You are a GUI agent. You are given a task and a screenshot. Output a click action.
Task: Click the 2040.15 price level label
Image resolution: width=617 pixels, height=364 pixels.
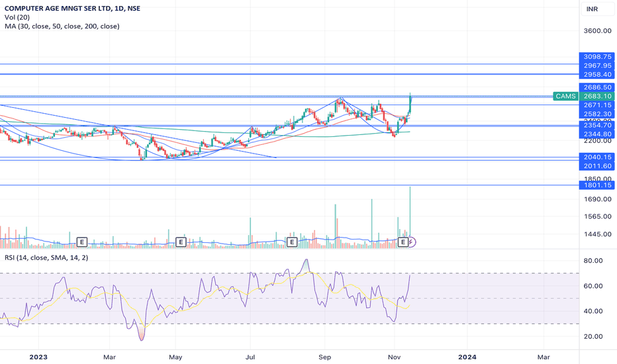coord(597,157)
